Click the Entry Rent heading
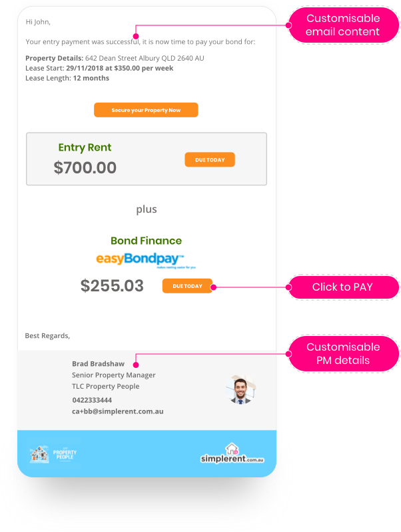 pos(85,147)
